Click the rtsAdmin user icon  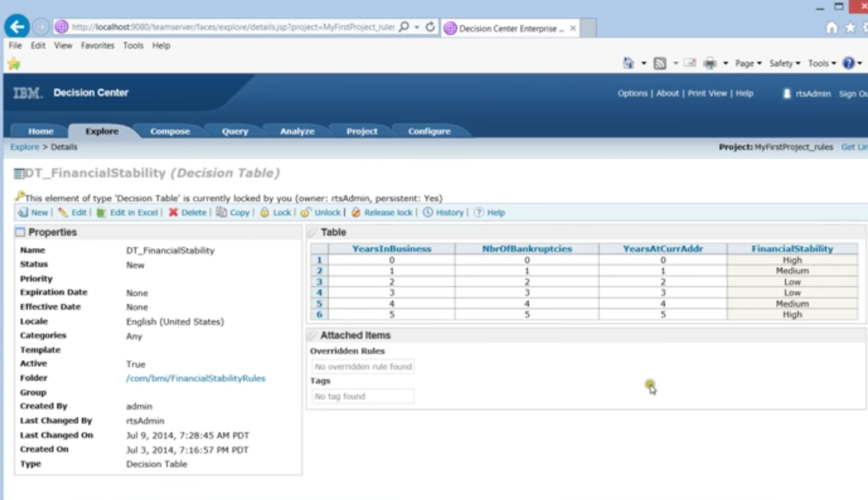[787, 93]
